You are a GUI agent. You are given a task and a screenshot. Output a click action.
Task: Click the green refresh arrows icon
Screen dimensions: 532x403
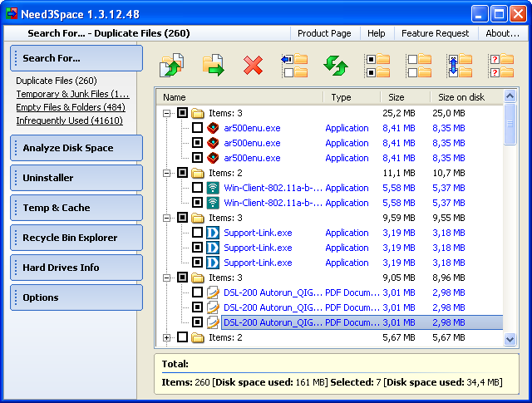tap(335, 66)
